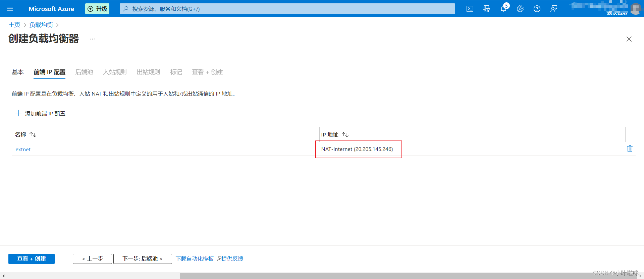The image size is (644, 279).
Task: Go to 主页 breadcrumb
Action: (14, 25)
